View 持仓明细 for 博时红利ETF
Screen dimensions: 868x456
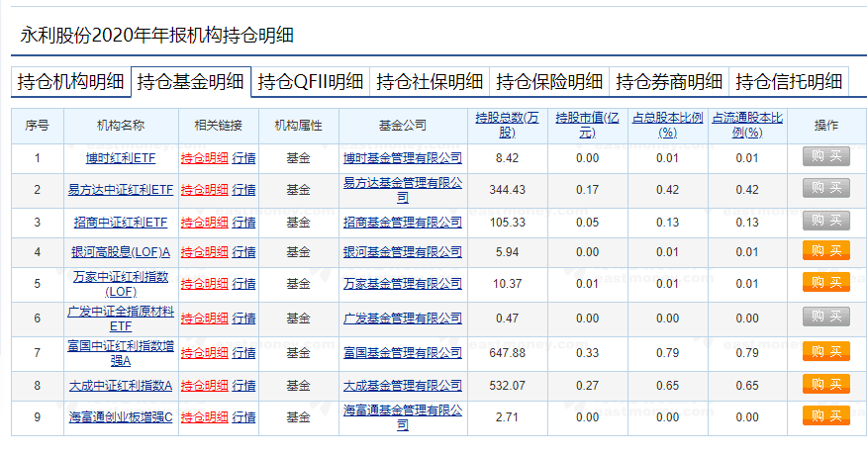tap(204, 158)
